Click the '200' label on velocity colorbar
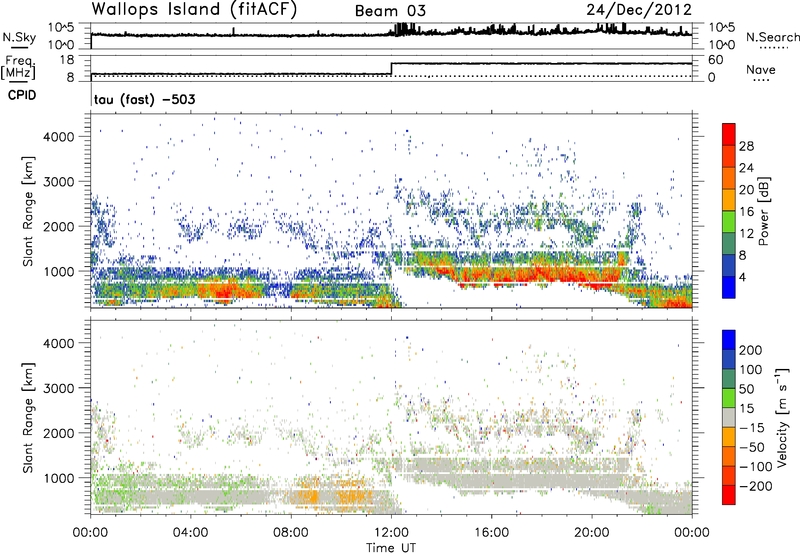The image size is (800, 554). click(x=750, y=350)
